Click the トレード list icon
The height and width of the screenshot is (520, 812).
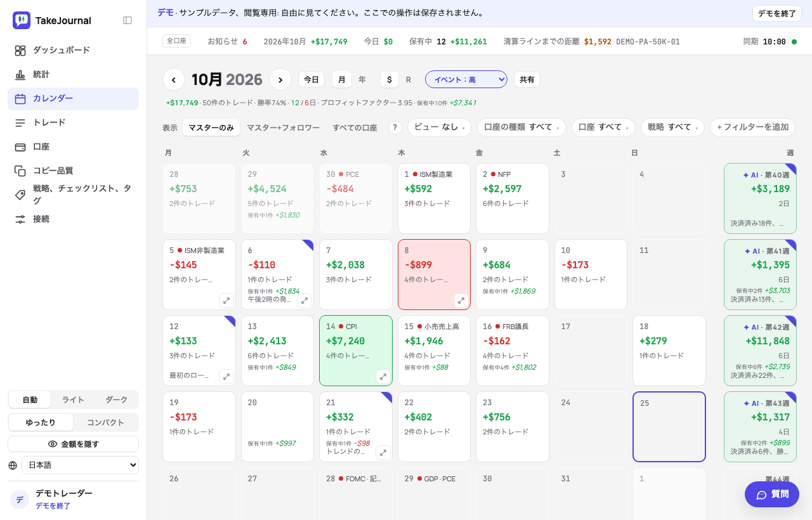[x=20, y=122]
